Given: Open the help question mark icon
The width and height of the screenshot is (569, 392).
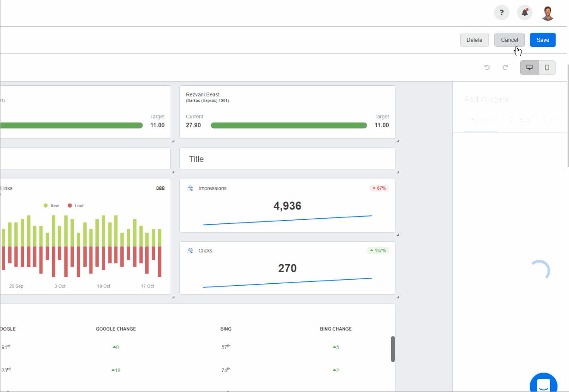Looking at the screenshot, I should tap(501, 13).
